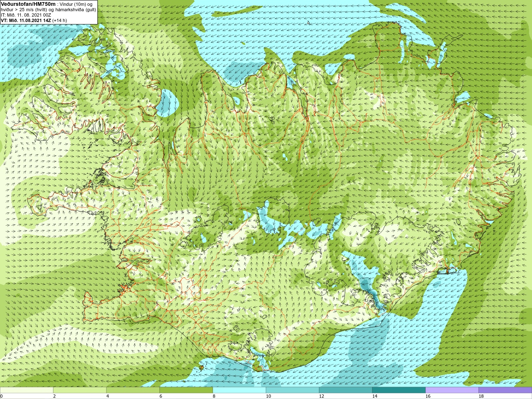The width and height of the screenshot is (532, 399).
Task: Click the purple 18+ m/s scale segment
Action: pyautogui.click(x=505, y=390)
